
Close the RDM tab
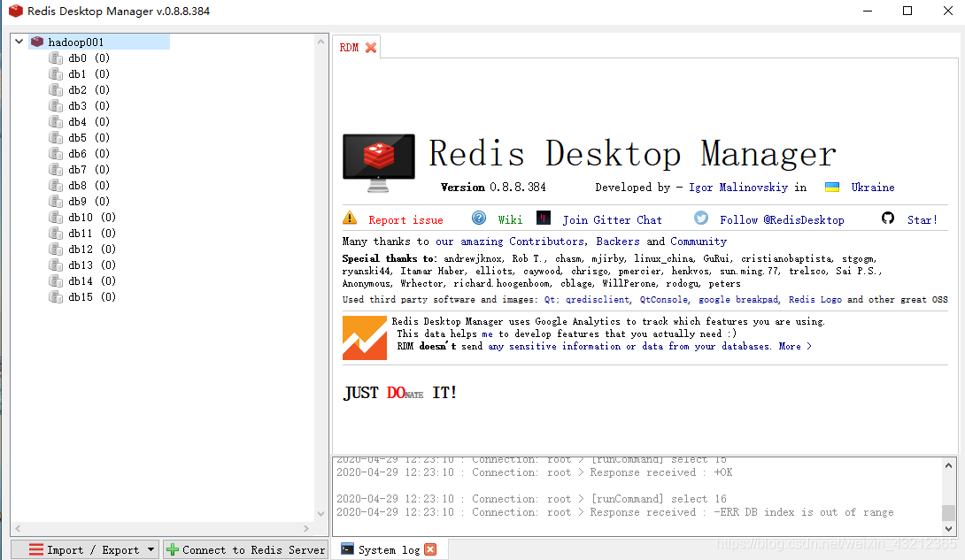click(370, 48)
